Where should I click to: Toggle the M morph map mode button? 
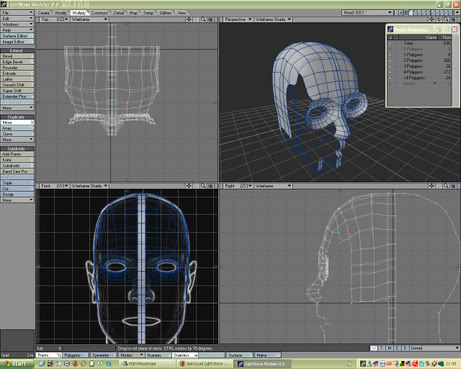point(389,348)
